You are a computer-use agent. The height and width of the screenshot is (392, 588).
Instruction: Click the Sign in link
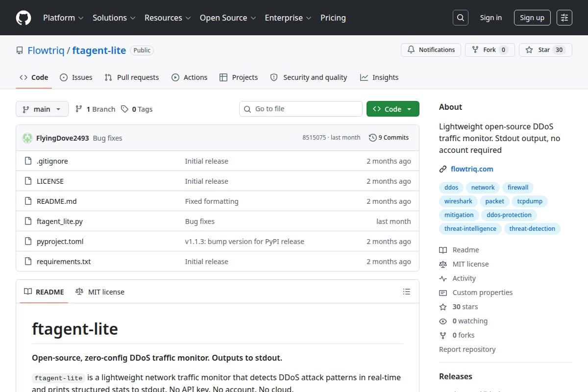[x=491, y=18]
